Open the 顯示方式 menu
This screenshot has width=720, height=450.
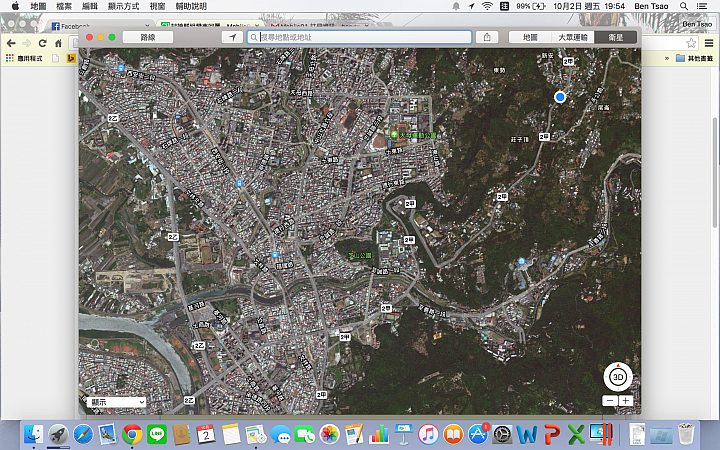pos(123,6)
